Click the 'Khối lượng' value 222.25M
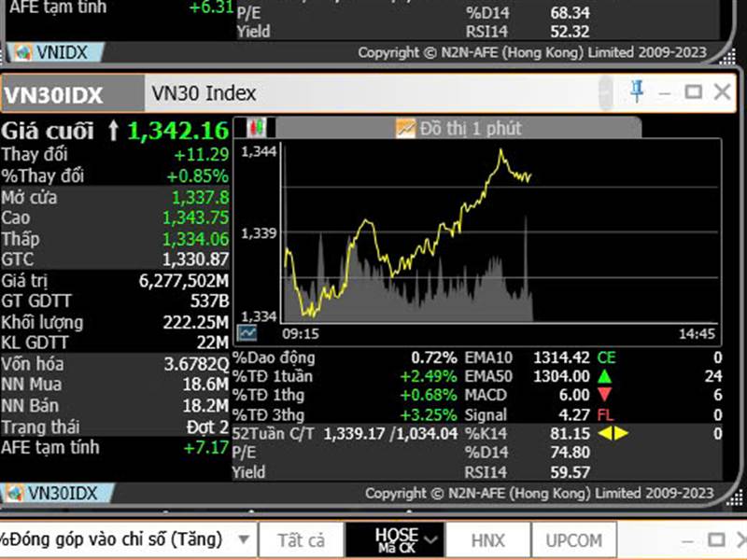The image size is (747, 560). pyautogui.click(x=196, y=322)
